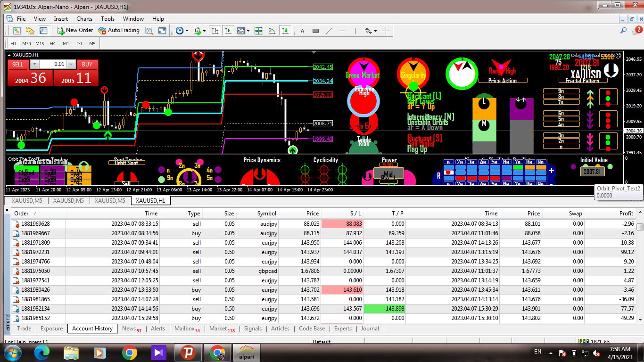
Task: Switch to the D1 timeframe
Action: tap(79, 44)
